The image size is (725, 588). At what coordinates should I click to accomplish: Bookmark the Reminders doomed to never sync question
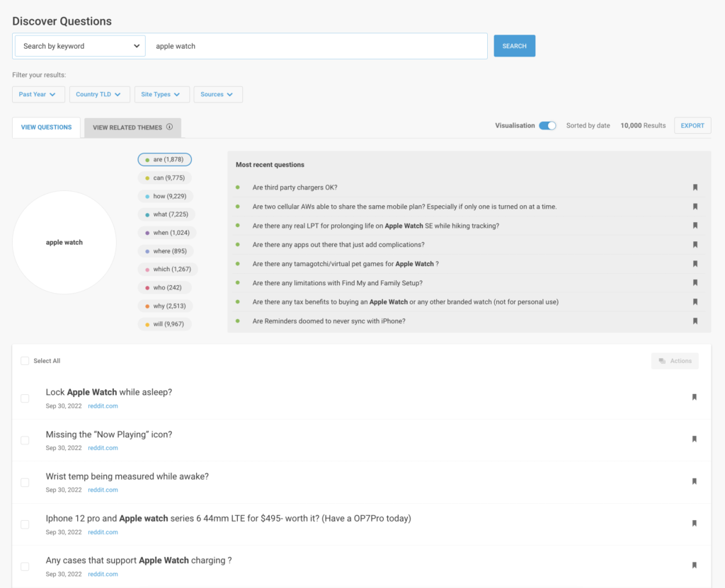(695, 321)
